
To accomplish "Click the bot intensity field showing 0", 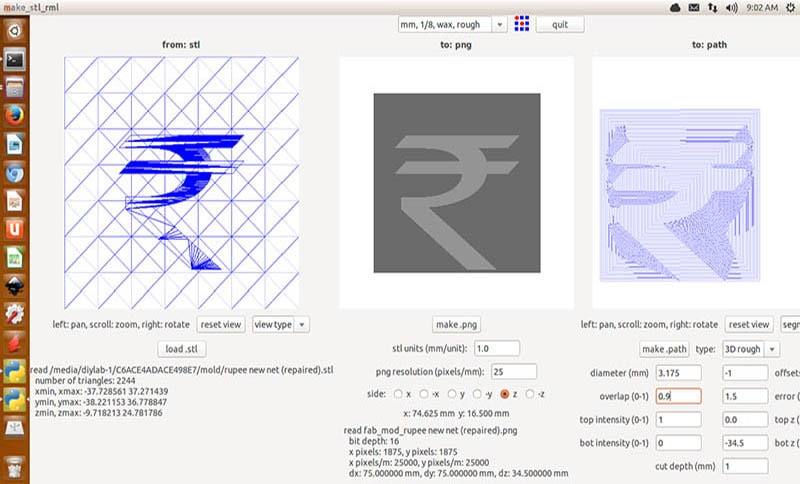I will (x=679, y=443).
